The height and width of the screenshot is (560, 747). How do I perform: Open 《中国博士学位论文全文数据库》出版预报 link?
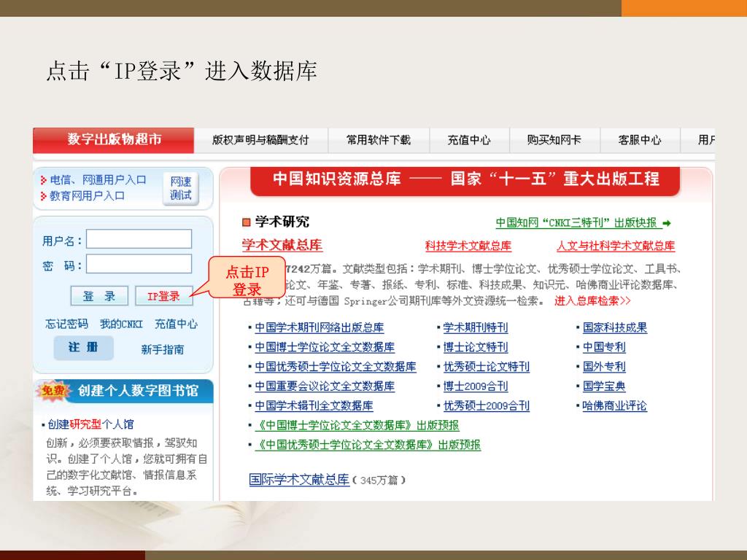point(357,425)
